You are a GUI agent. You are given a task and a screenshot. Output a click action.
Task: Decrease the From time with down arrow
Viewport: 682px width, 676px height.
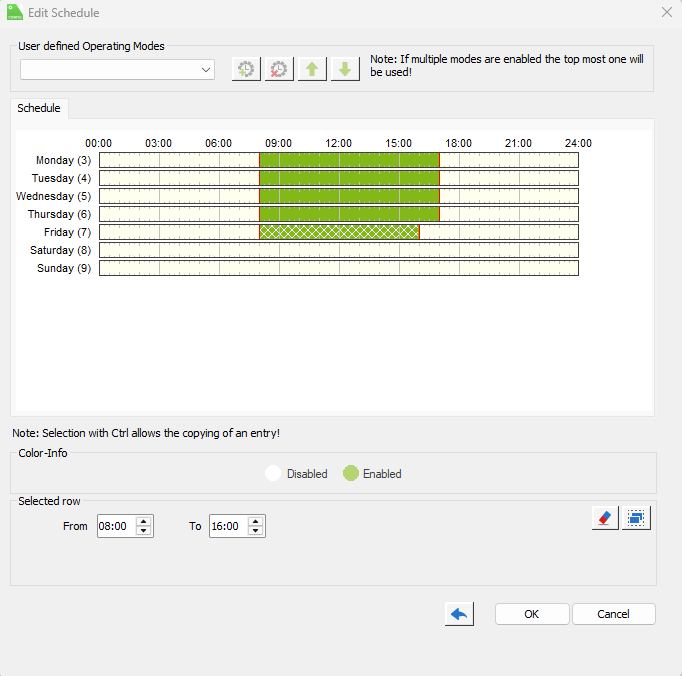[x=144, y=531]
